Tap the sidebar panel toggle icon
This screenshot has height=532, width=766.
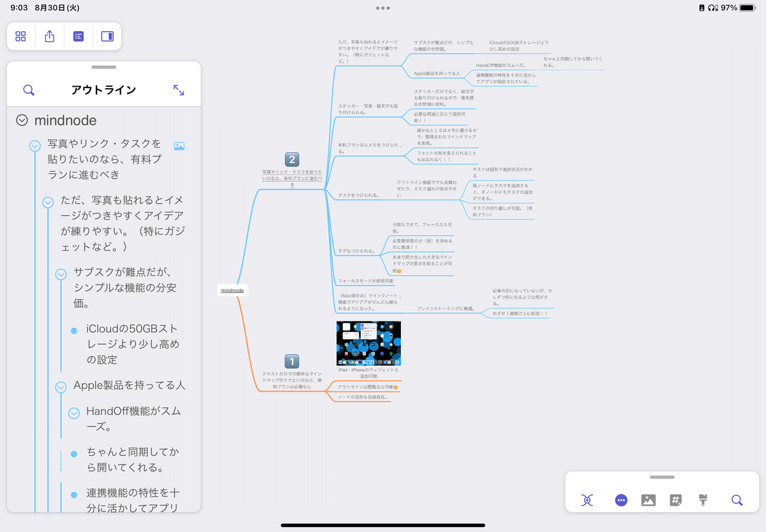click(x=107, y=36)
